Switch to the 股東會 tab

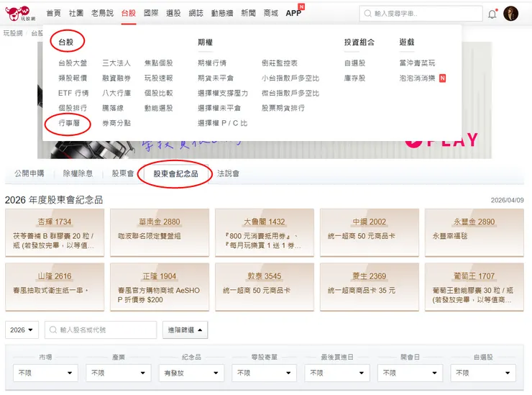point(123,173)
